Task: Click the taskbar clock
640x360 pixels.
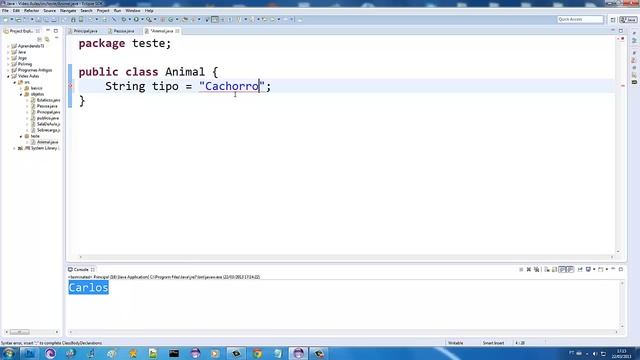Action: (x=621, y=353)
